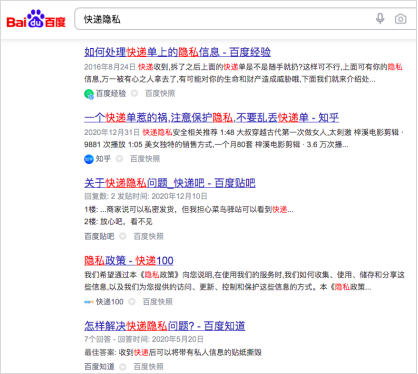The image size is (418, 374).
Task: Click the green 百度经验 source icon
Action: click(x=89, y=94)
